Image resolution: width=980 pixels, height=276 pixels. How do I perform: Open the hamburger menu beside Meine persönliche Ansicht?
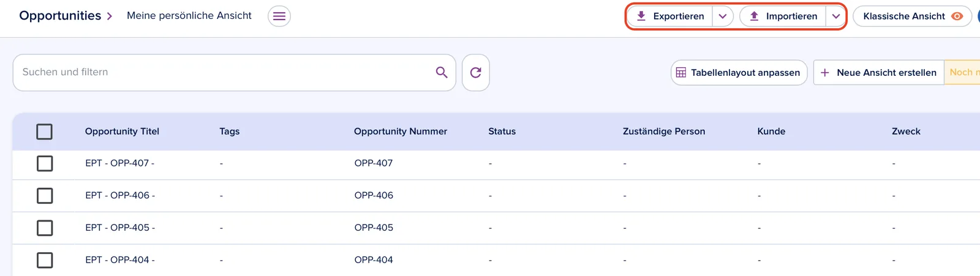[279, 16]
